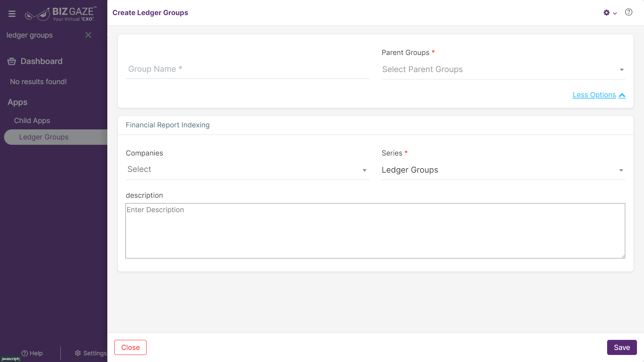Click the Companies dropdown arrow
The image size is (644, 362).
364,171
